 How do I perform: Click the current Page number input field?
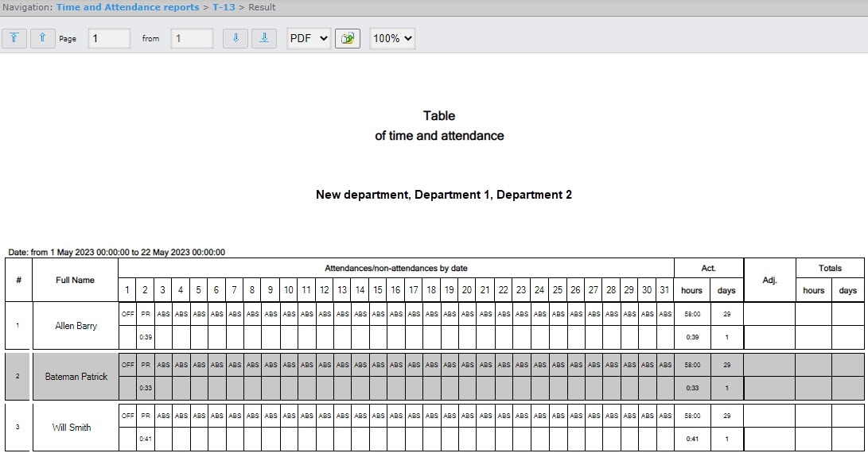click(x=109, y=38)
